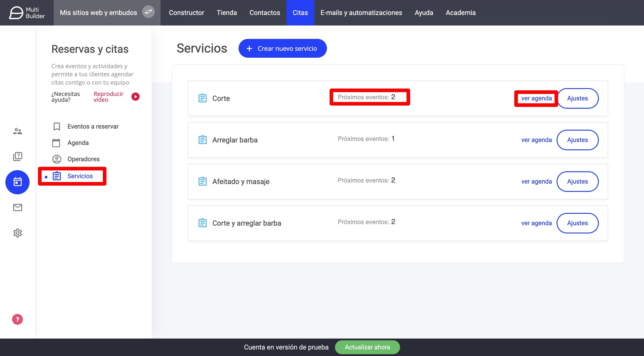Open E-mails y automatizaciones menu

[361, 13]
